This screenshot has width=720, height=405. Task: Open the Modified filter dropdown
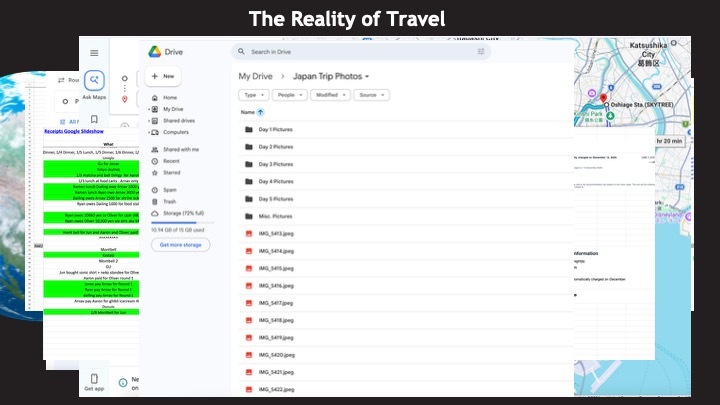(x=330, y=95)
